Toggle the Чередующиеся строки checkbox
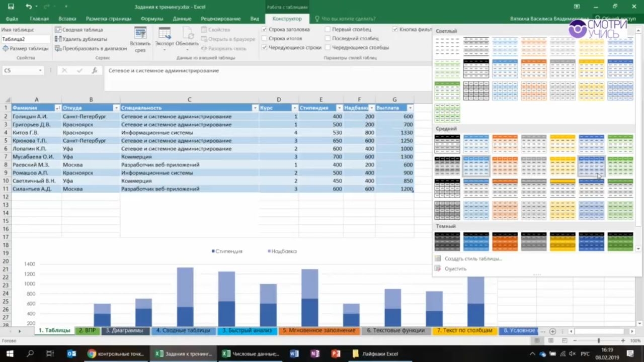Screen dimensions: 644x362 pyautogui.click(x=265, y=47)
